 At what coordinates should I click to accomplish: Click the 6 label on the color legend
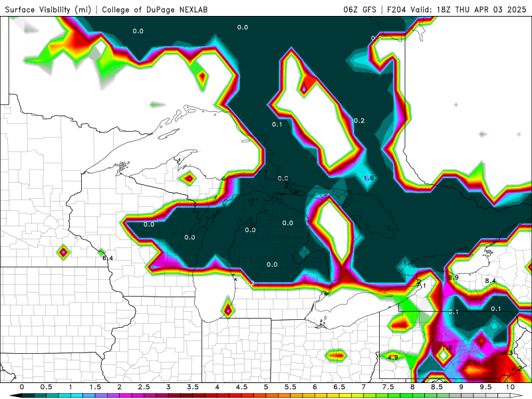tap(315, 387)
